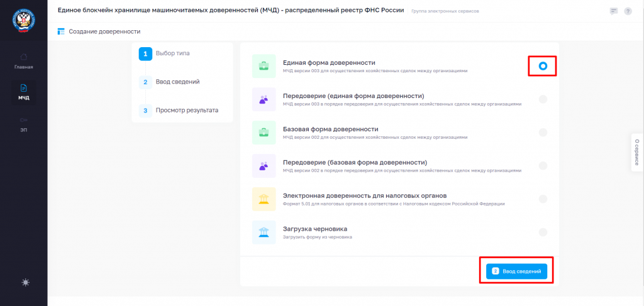Click the Создание доверенности layout icon
Screen dimensions: 644x306
tap(61, 31)
